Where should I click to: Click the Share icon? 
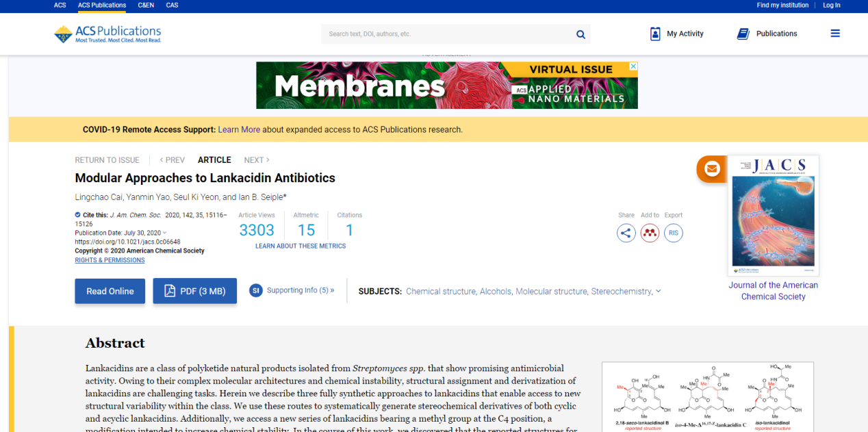point(626,233)
